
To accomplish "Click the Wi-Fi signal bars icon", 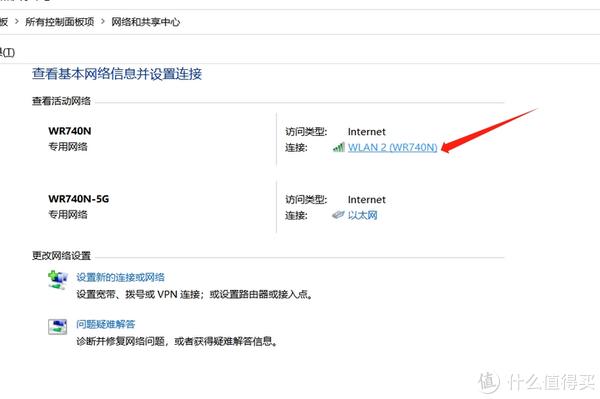I will point(339,147).
